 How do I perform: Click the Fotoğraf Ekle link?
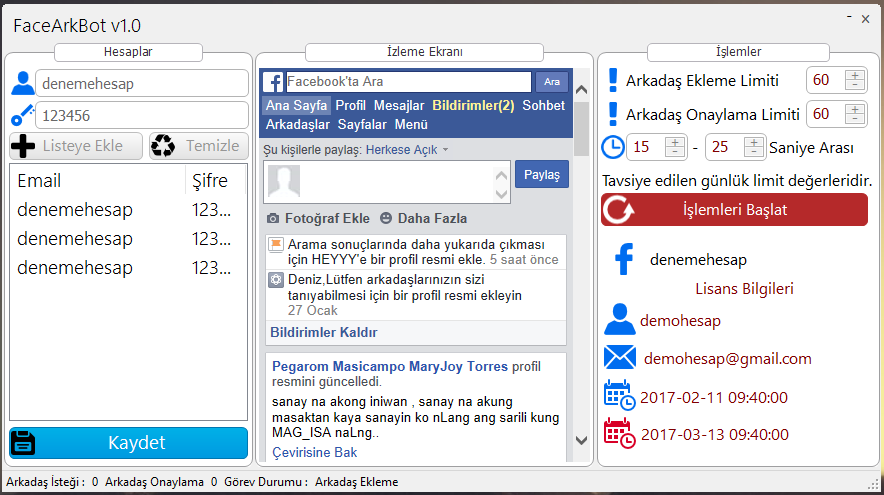click(x=327, y=218)
